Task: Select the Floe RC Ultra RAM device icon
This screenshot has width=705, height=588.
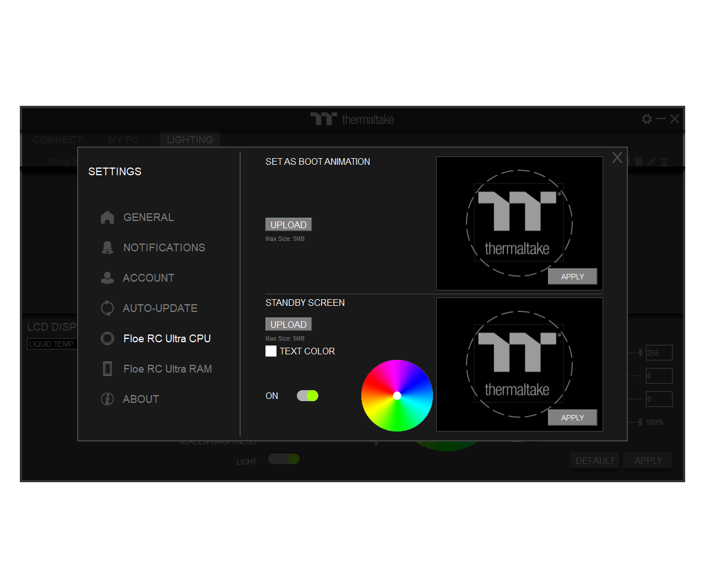Action: point(107,369)
